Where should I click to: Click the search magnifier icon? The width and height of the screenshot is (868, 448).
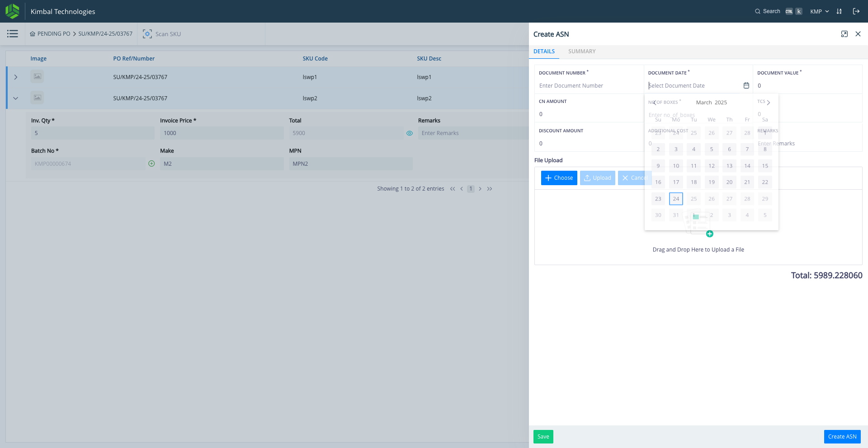tap(758, 11)
